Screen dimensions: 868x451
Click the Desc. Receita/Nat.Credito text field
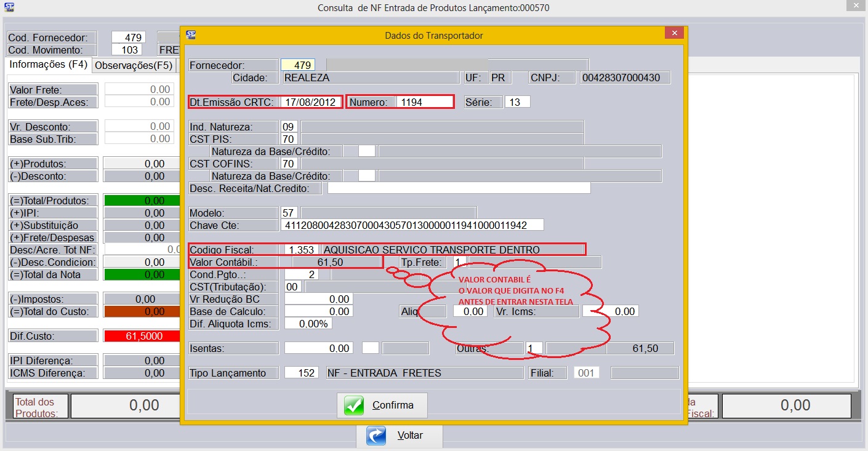[459, 188]
